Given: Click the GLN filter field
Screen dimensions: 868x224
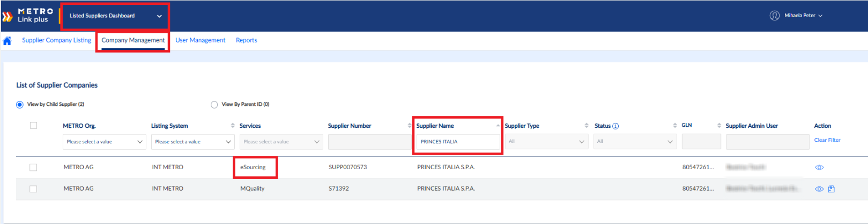Looking at the screenshot, I should pos(701,142).
